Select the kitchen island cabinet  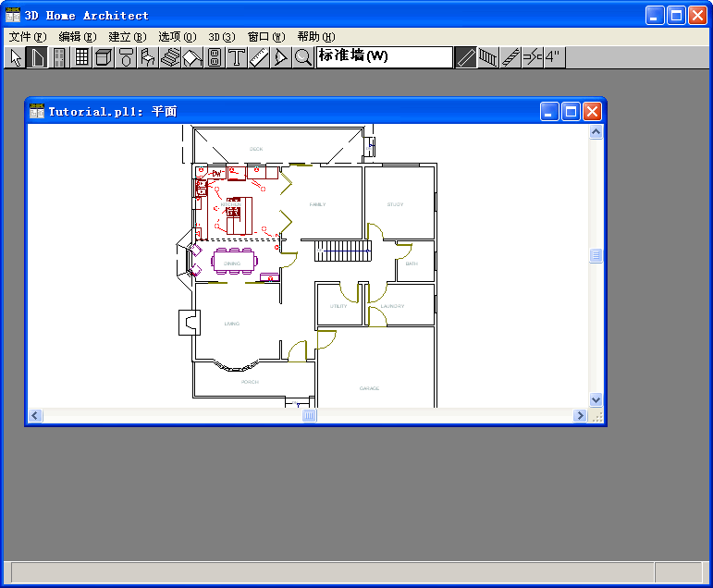click(240, 215)
